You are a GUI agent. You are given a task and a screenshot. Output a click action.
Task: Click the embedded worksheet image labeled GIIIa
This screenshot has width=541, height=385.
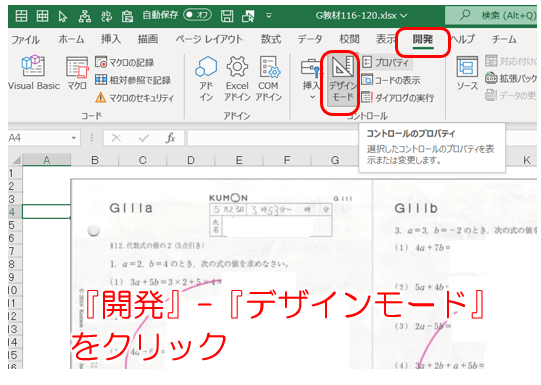[x=221, y=274]
